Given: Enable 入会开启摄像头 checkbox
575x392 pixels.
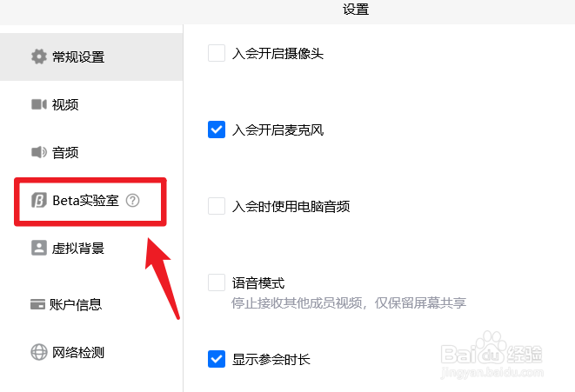Looking at the screenshot, I should (217, 54).
